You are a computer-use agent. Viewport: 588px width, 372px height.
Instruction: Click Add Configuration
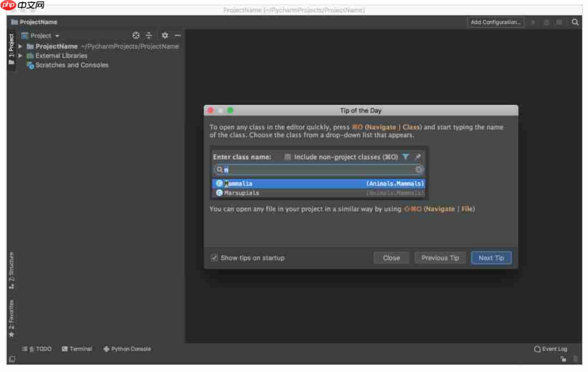pos(495,22)
